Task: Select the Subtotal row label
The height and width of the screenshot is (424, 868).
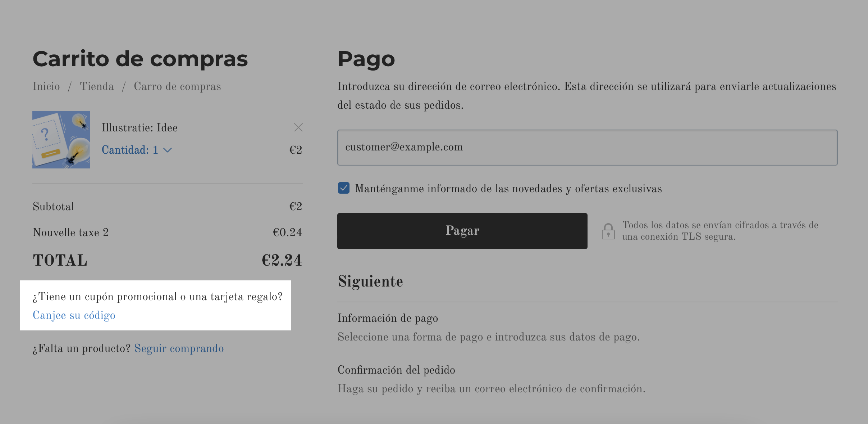Action: click(53, 207)
